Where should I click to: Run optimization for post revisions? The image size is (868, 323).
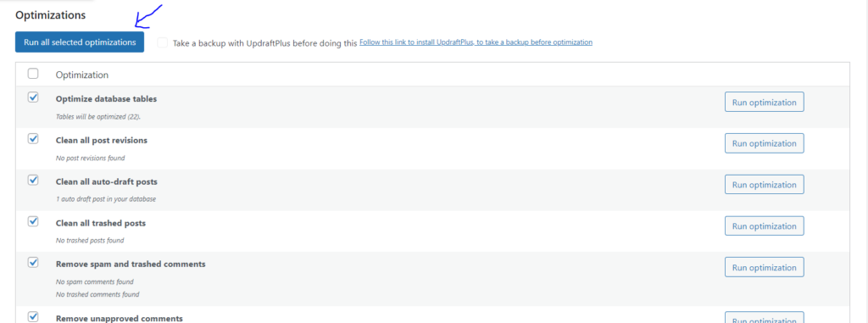764,143
